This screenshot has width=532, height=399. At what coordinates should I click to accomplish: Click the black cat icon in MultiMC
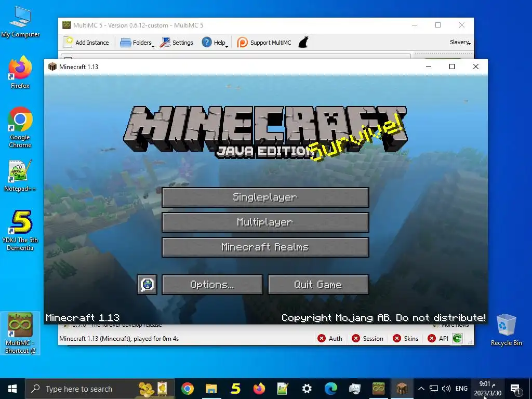tap(303, 43)
